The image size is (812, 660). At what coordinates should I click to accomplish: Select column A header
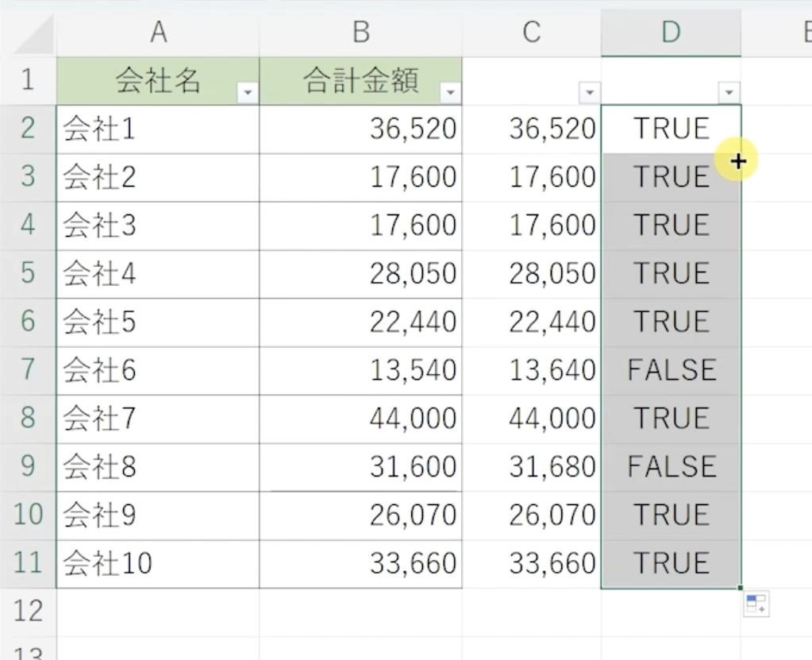(x=158, y=33)
